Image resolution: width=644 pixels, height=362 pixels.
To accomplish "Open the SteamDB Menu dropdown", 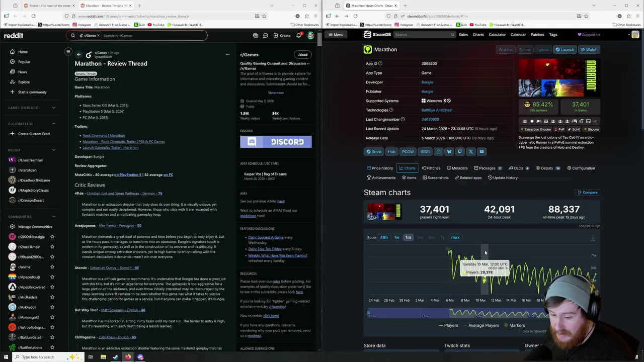I will tap(336, 35).
